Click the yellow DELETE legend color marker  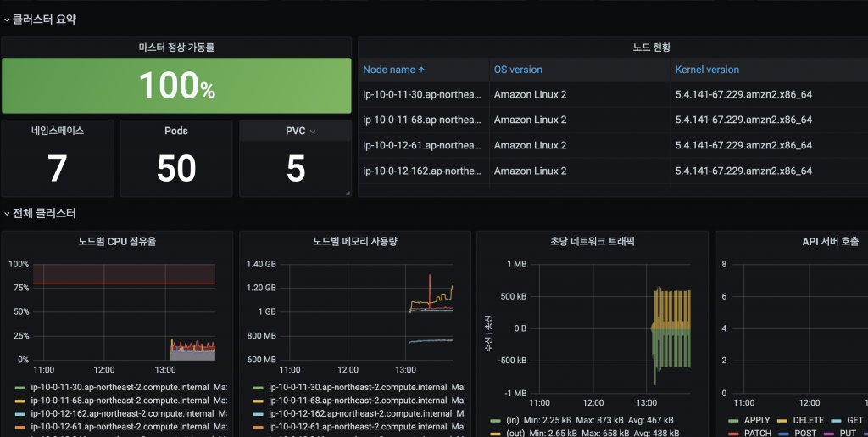coord(782,420)
